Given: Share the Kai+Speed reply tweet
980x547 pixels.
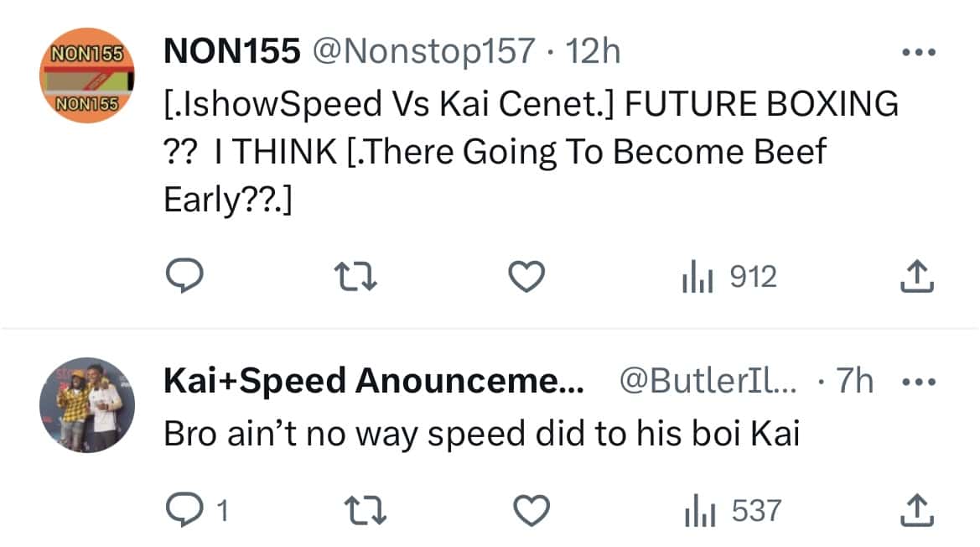Looking at the screenshot, I should point(916,510).
